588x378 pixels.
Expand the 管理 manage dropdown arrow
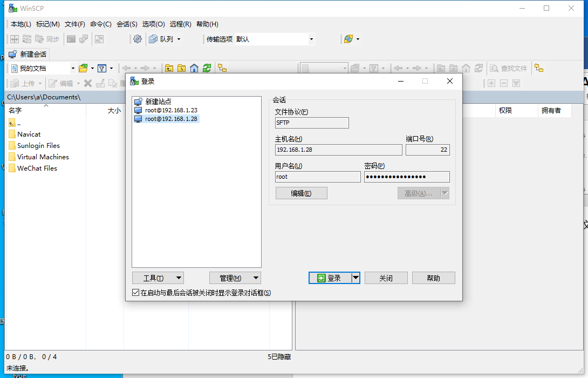(x=256, y=278)
